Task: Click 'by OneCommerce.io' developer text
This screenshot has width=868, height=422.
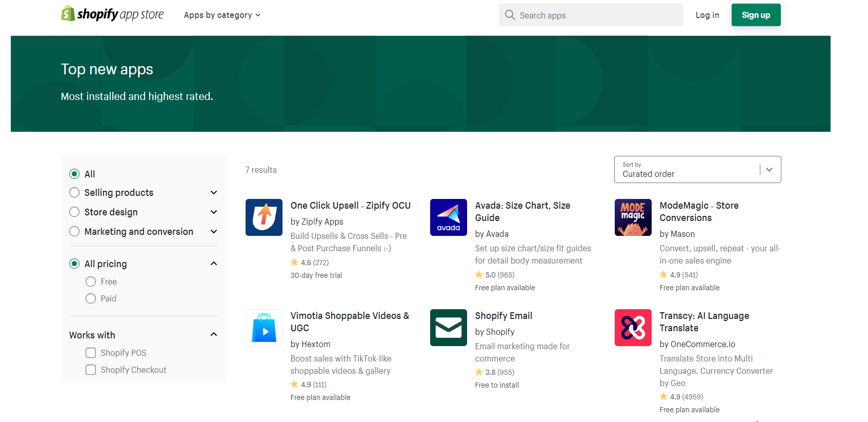Action: (697, 344)
